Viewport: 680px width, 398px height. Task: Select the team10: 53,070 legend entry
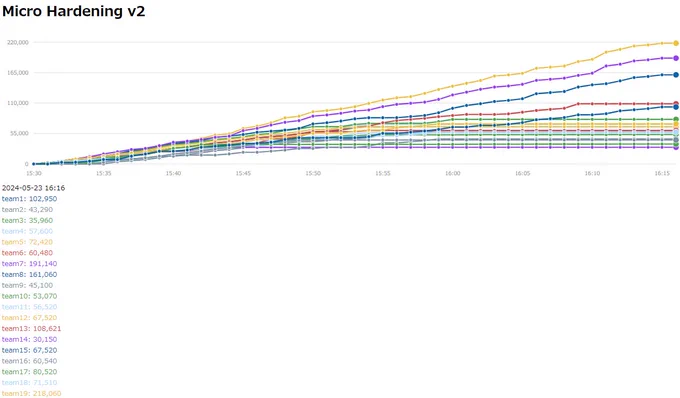(x=29, y=296)
